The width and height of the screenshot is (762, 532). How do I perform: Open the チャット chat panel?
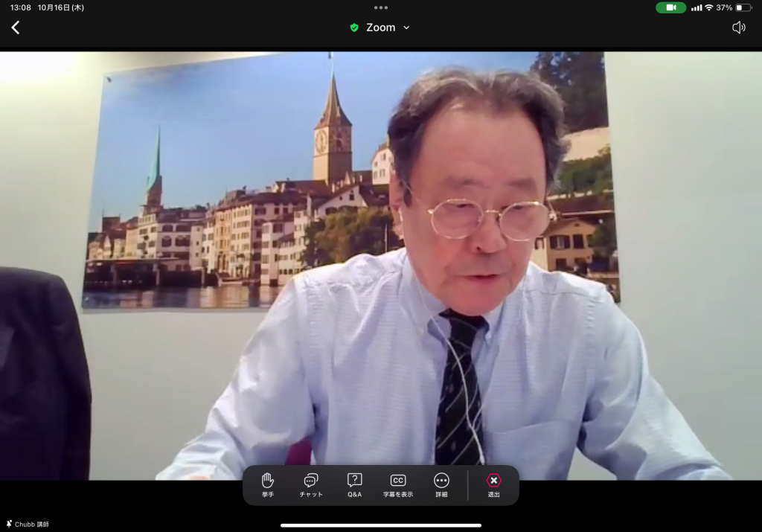311,484
